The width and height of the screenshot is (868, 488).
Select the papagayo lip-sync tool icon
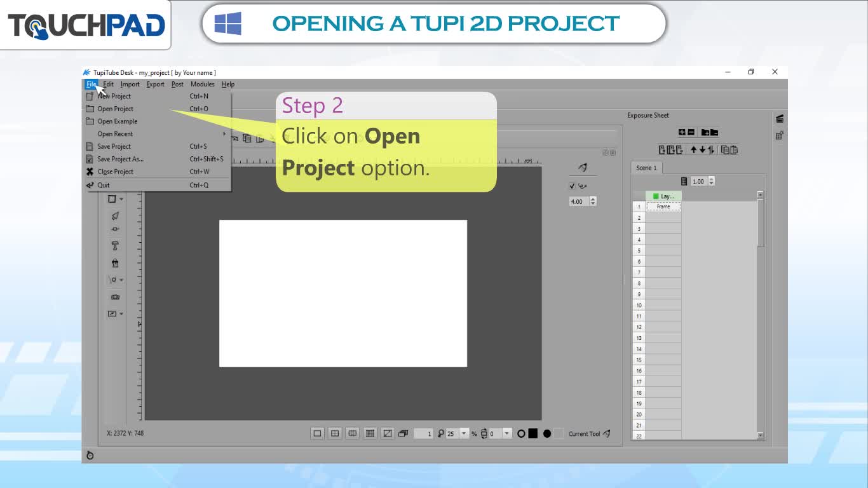coord(112,314)
